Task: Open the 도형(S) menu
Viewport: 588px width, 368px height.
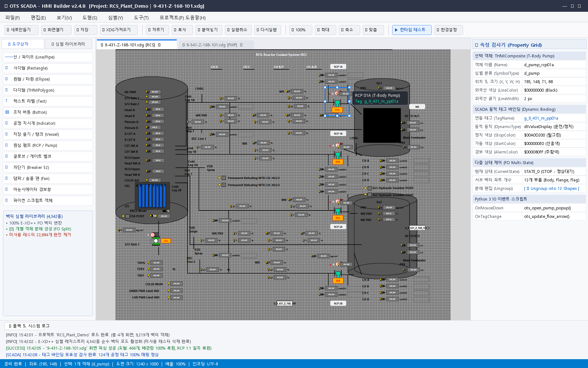Action: pyautogui.click(x=90, y=18)
